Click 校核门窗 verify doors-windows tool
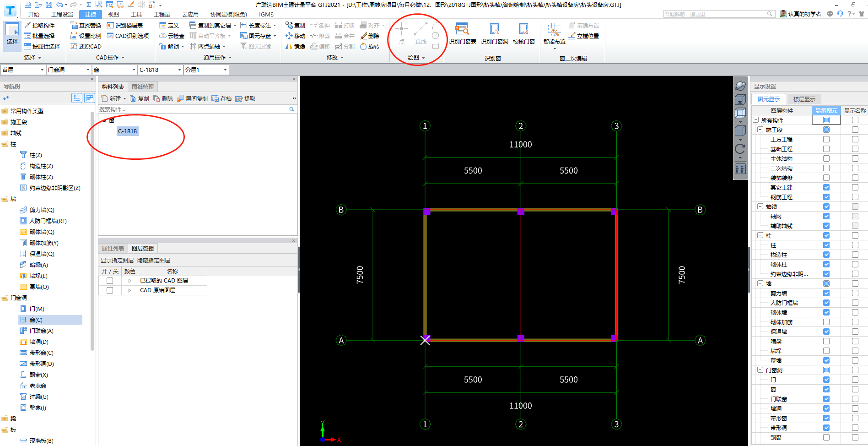 click(x=523, y=33)
